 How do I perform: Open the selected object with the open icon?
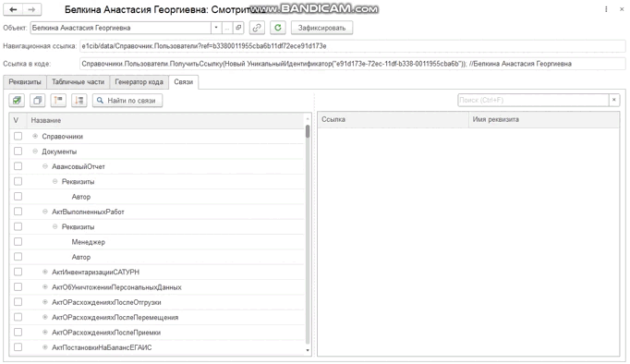(x=238, y=28)
